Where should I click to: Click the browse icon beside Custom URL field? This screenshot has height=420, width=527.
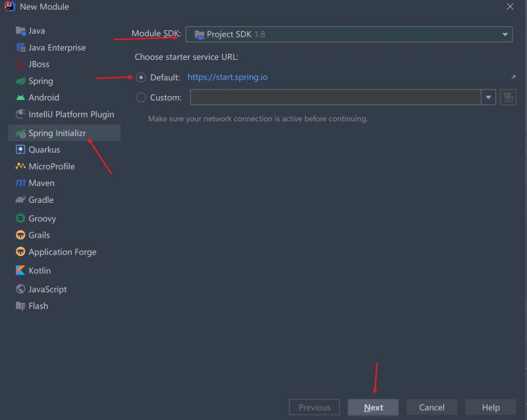click(507, 97)
